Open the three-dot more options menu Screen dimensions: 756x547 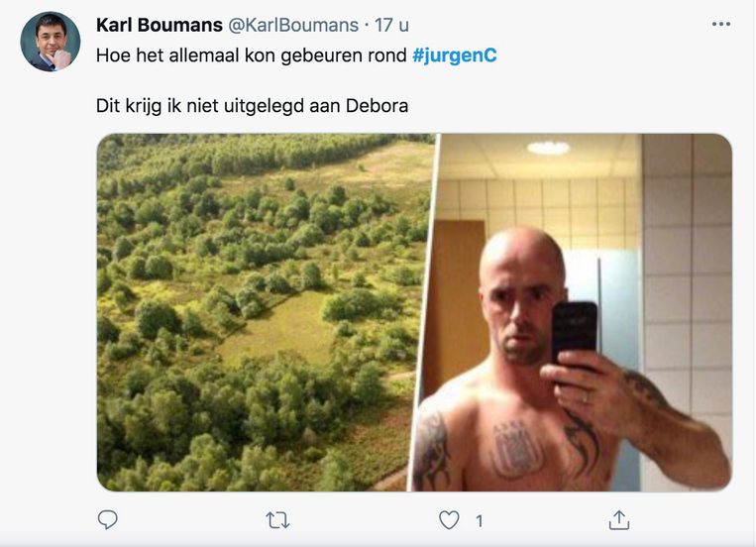coord(720,24)
